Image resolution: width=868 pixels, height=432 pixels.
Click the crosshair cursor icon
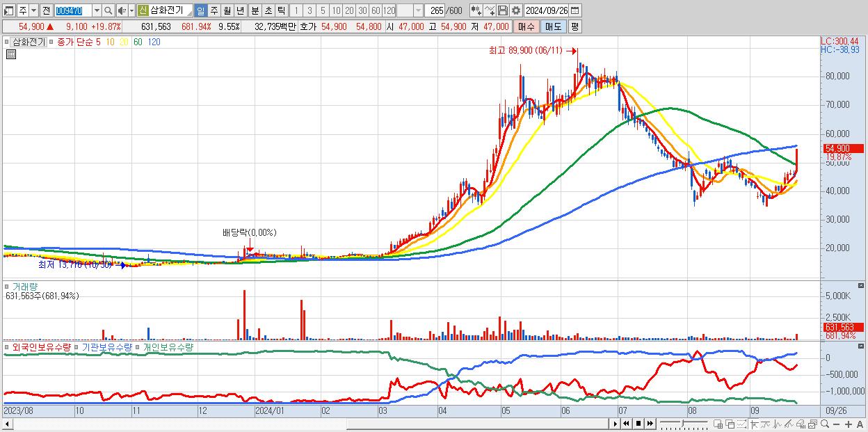(754, 424)
